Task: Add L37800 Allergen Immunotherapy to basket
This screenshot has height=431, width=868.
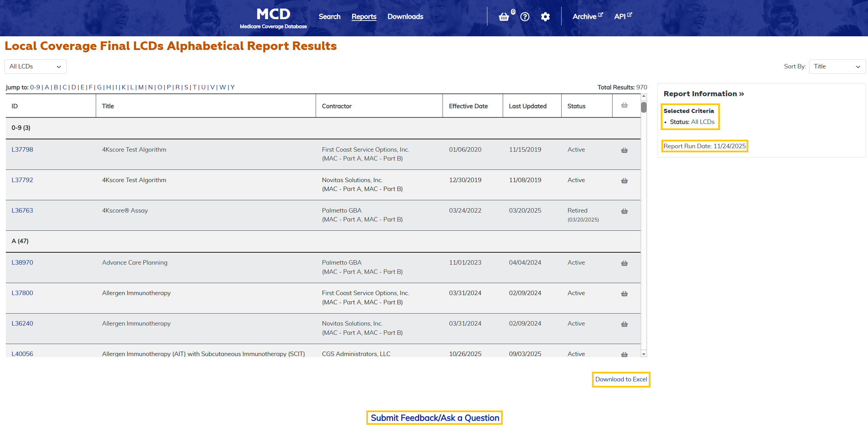Action: 624,294
